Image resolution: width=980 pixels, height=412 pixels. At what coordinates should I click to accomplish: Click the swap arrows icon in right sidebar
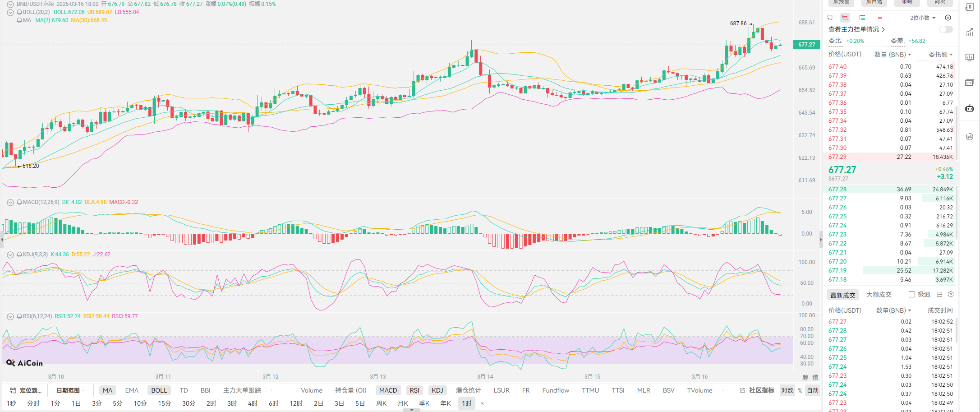point(969,137)
